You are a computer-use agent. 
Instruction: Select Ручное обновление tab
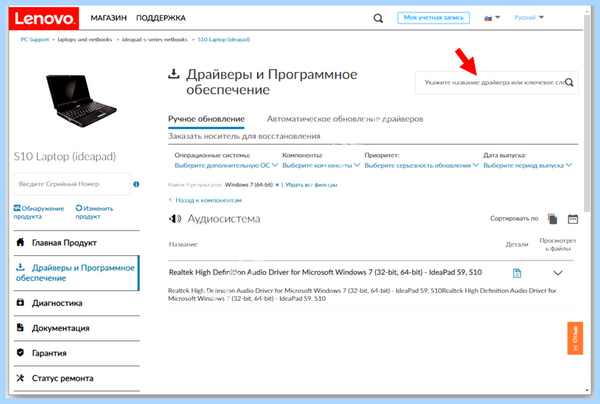tap(206, 119)
